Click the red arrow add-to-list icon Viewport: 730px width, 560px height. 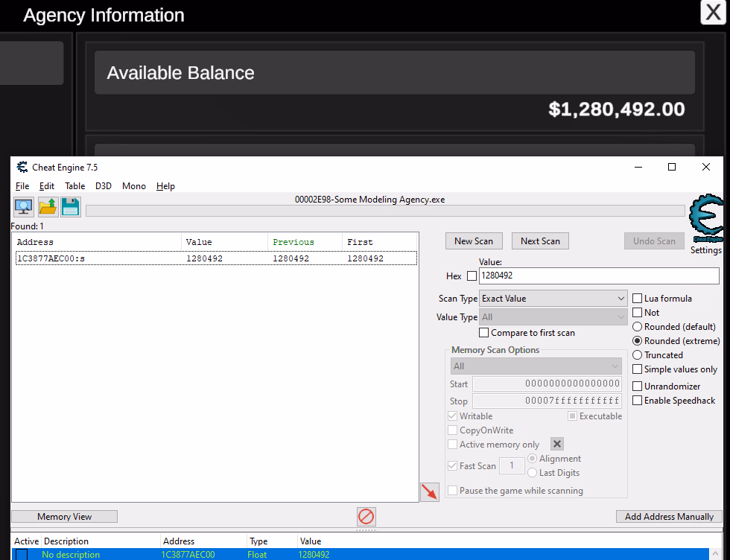pyautogui.click(x=429, y=492)
